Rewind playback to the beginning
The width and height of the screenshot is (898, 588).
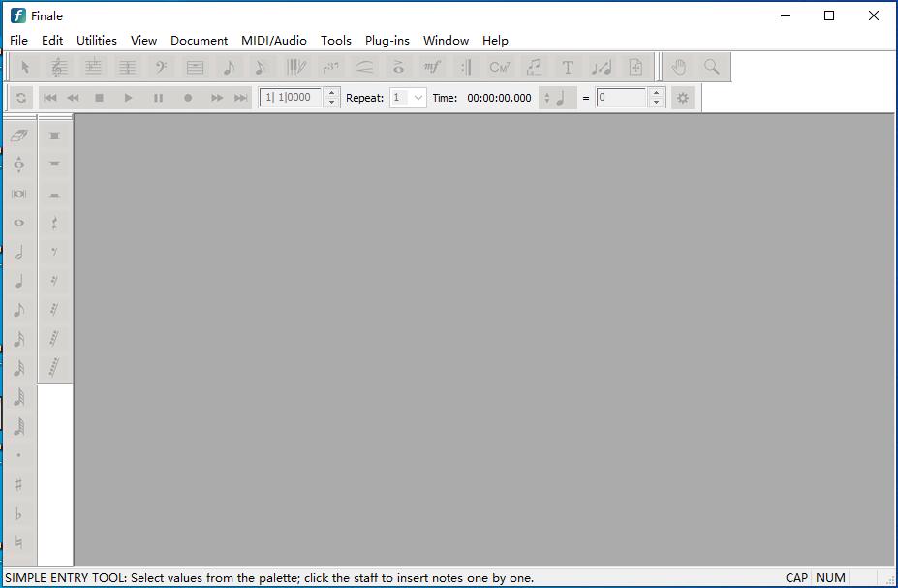49,98
